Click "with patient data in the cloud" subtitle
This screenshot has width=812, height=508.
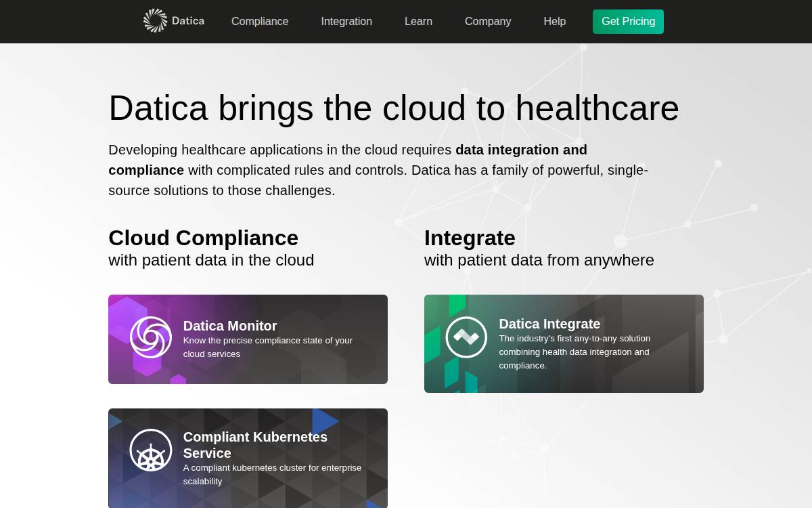coord(211,260)
